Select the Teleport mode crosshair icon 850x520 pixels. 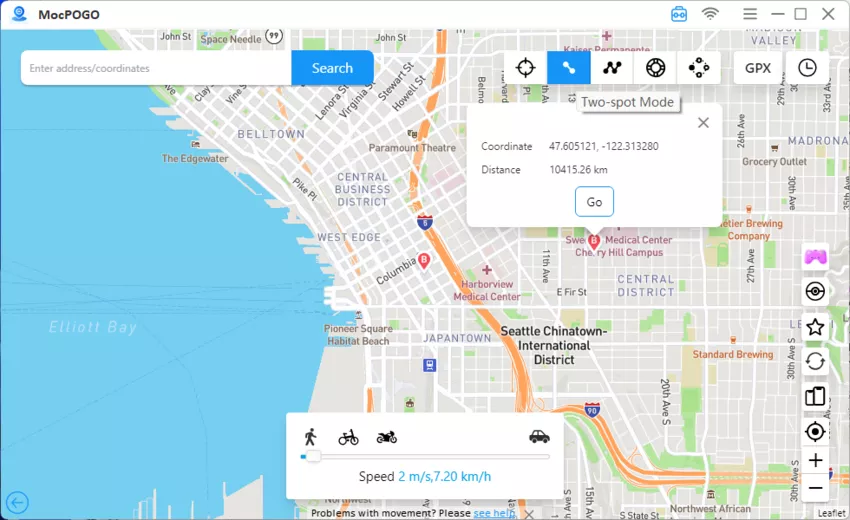pyautogui.click(x=525, y=68)
